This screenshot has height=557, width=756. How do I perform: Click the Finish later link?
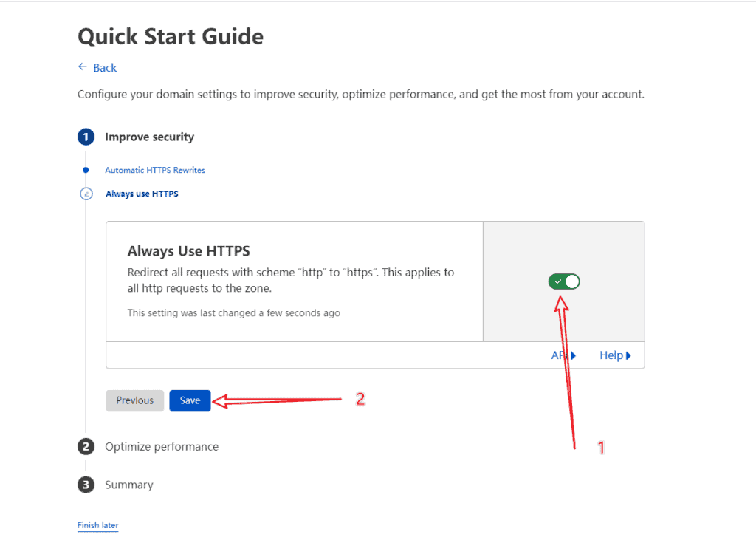pyautogui.click(x=98, y=525)
